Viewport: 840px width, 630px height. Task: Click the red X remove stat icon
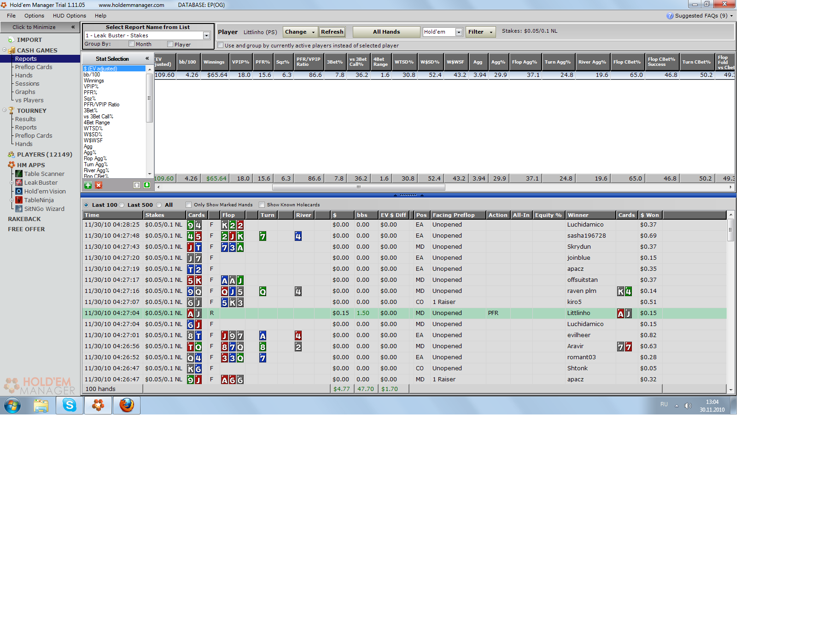[x=99, y=185]
